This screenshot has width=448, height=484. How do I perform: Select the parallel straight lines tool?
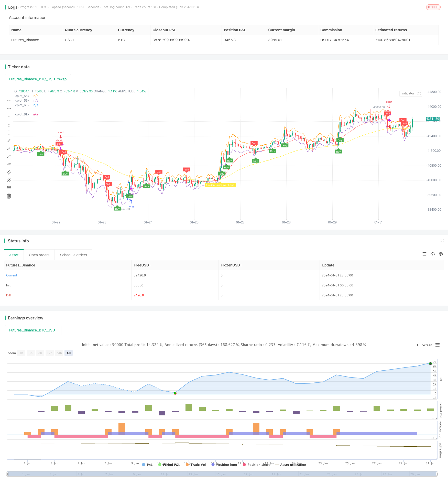tap(9, 180)
